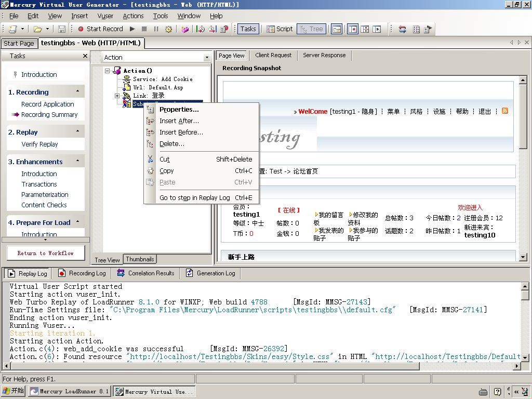Click the end transaction clock icon
The width and height of the screenshot is (532, 399).
click(x=212, y=29)
